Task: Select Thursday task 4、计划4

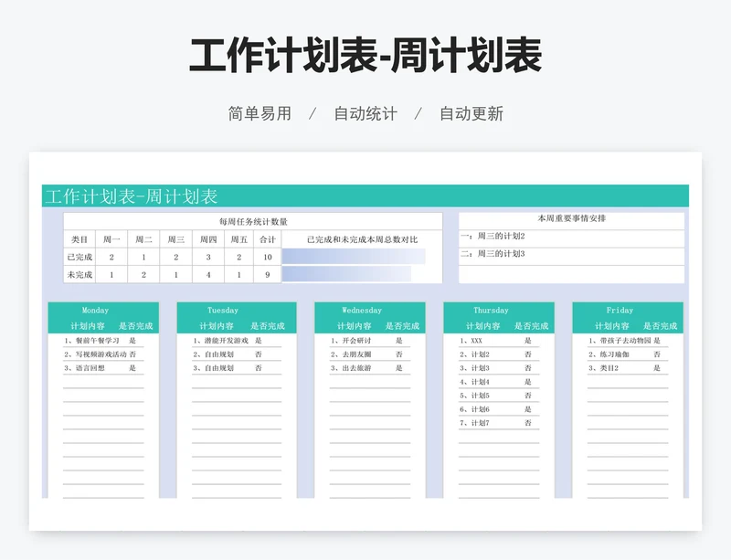Action: (x=474, y=382)
